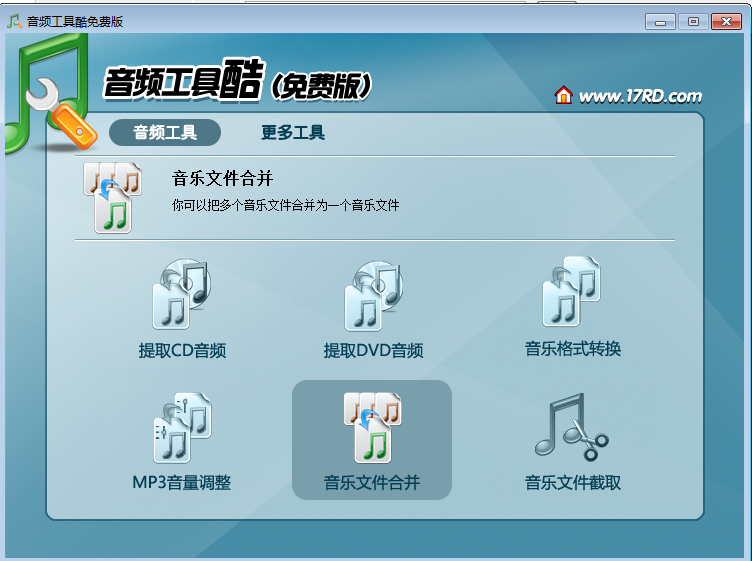This screenshot has height=561, width=752.
Task: Click the small app icon in the title bar
Action: (x=13, y=21)
